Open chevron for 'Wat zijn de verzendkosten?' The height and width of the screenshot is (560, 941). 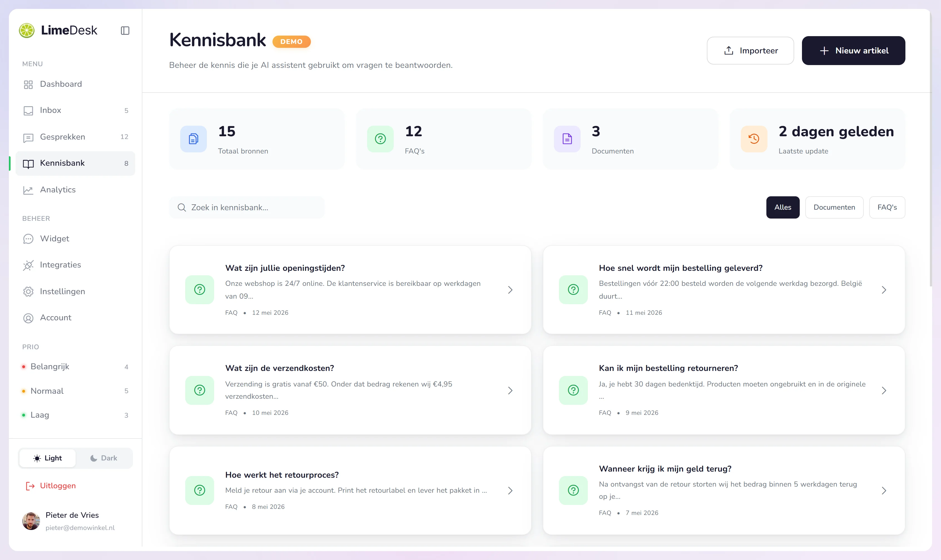pyautogui.click(x=510, y=391)
